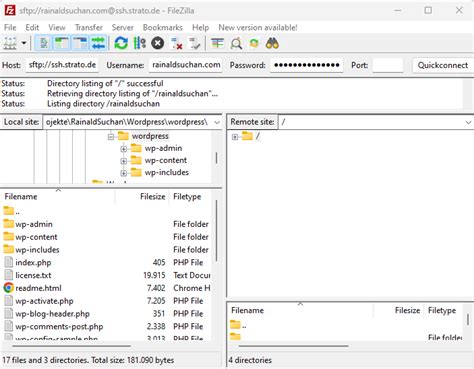Click FileZilla logo in title bar
474x369 pixels.
click(x=10, y=10)
